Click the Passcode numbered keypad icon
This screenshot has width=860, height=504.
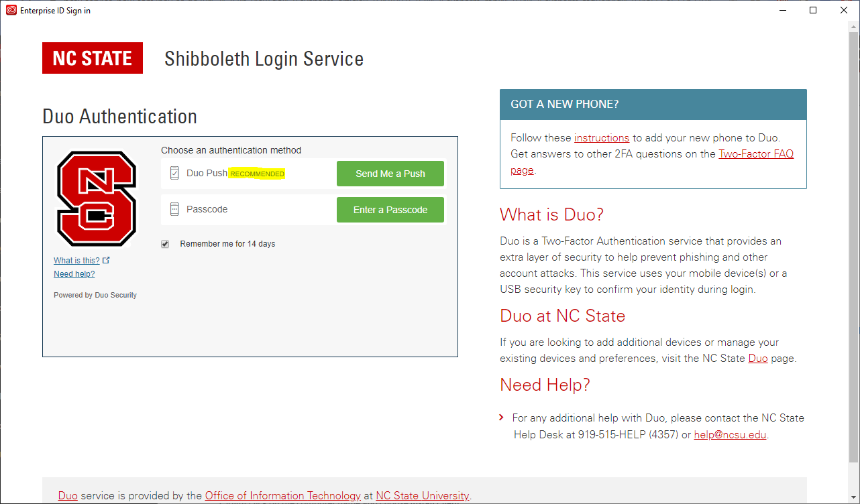point(174,209)
